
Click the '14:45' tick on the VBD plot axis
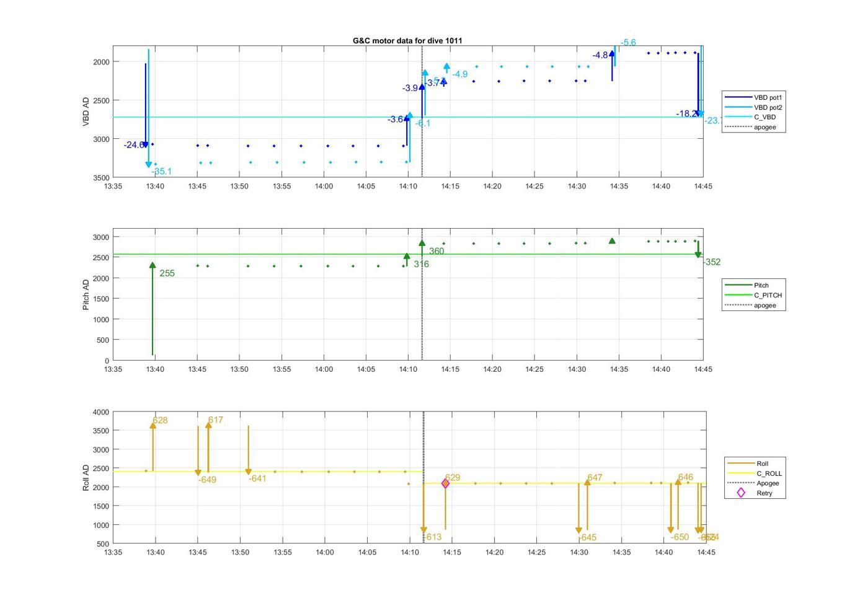tap(703, 186)
